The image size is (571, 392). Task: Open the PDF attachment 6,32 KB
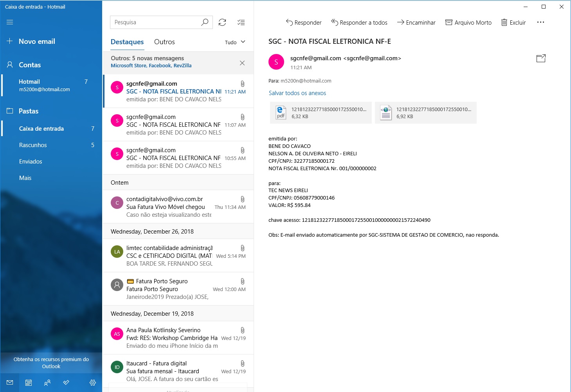click(x=321, y=113)
